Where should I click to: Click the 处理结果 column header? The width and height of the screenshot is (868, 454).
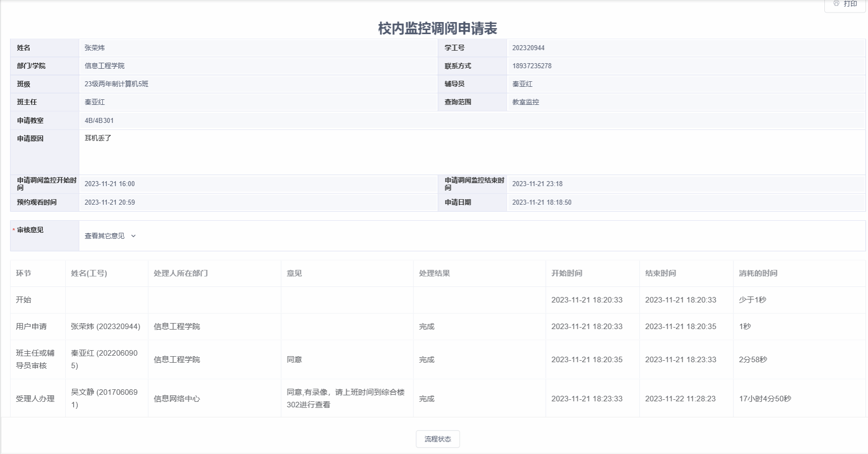pos(435,273)
